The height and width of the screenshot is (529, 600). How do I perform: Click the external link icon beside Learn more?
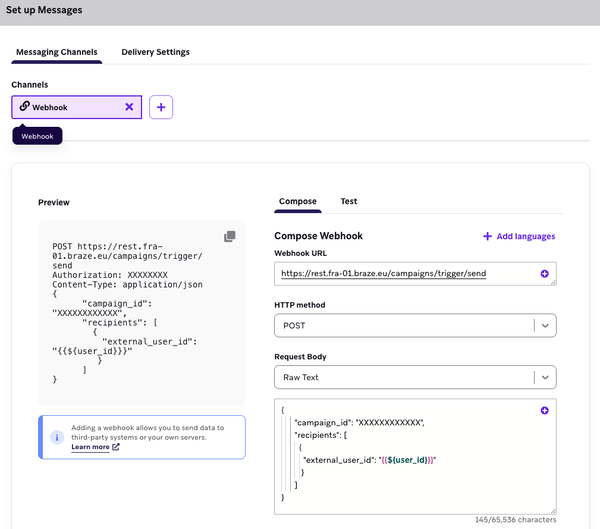pos(116,447)
